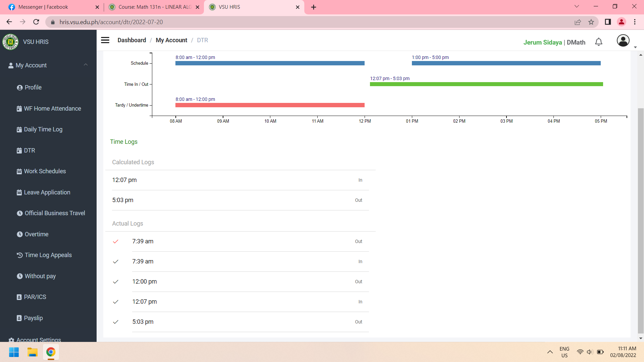Viewport: 644px width, 362px height.
Task: Open Windows Start menu
Action: tap(14, 352)
